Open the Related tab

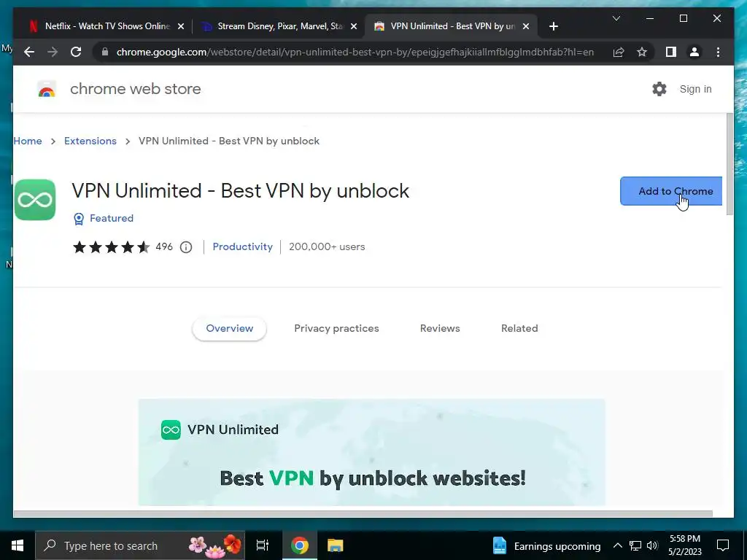[519, 328]
